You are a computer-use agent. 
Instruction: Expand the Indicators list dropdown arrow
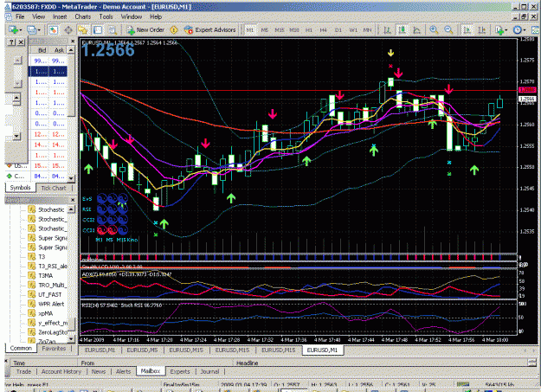[506, 30]
